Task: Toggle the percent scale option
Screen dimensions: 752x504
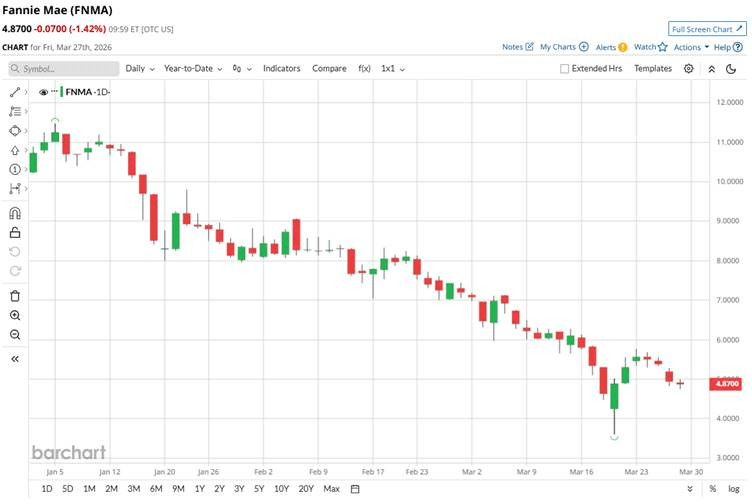Action: click(713, 489)
